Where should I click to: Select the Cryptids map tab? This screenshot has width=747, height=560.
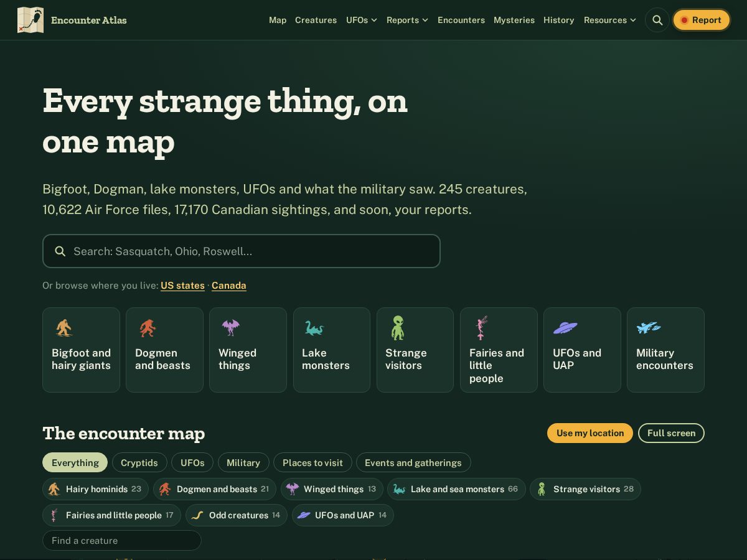click(139, 462)
